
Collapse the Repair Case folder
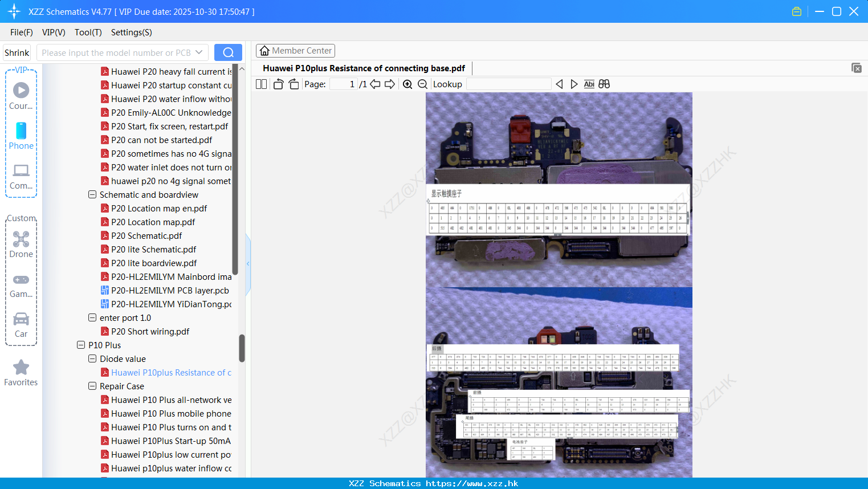pos(92,386)
